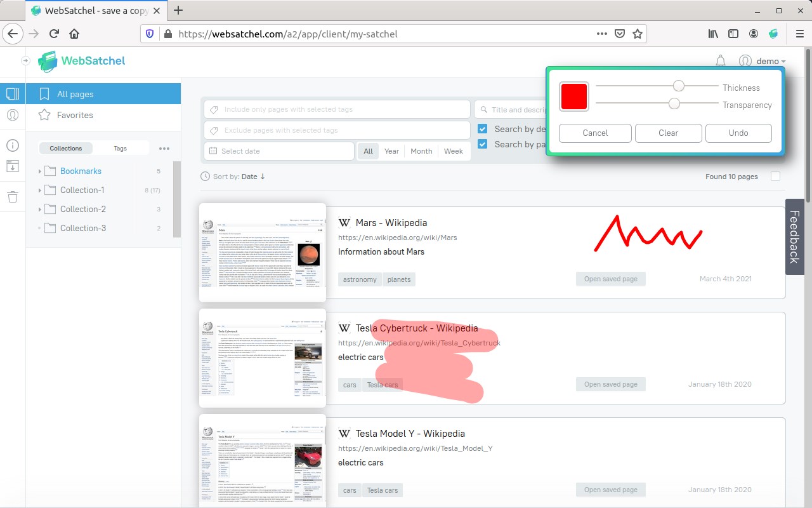Open the Mars Wikipedia page thumbnail
This screenshot has width=812, height=508.
pyautogui.click(x=263, y=253)
